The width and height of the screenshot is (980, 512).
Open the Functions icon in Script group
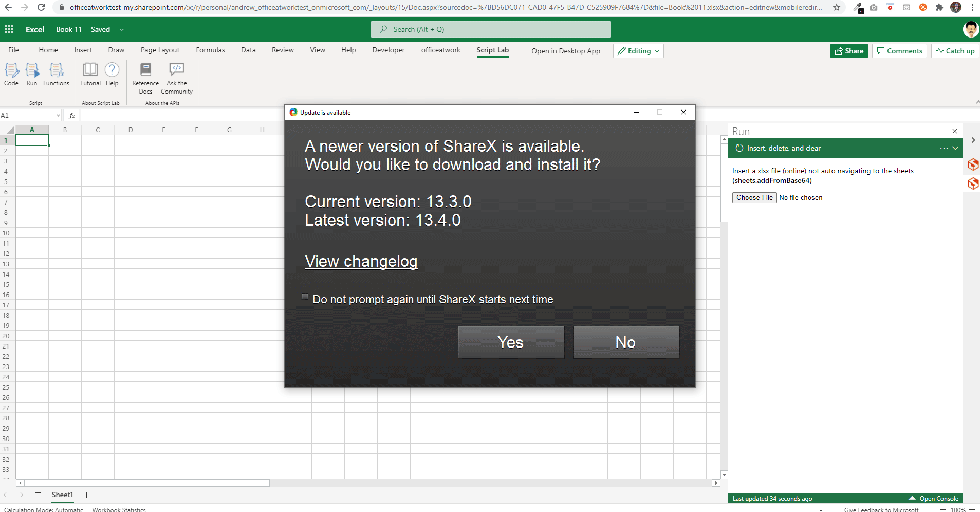pyautogui.click(x=56, y=75)
